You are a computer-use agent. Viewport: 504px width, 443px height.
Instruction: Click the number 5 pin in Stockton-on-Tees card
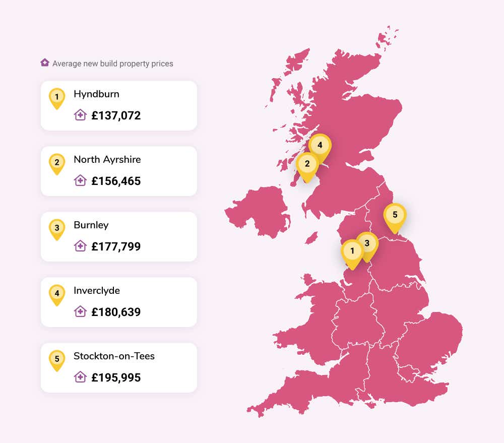(57, 361)
